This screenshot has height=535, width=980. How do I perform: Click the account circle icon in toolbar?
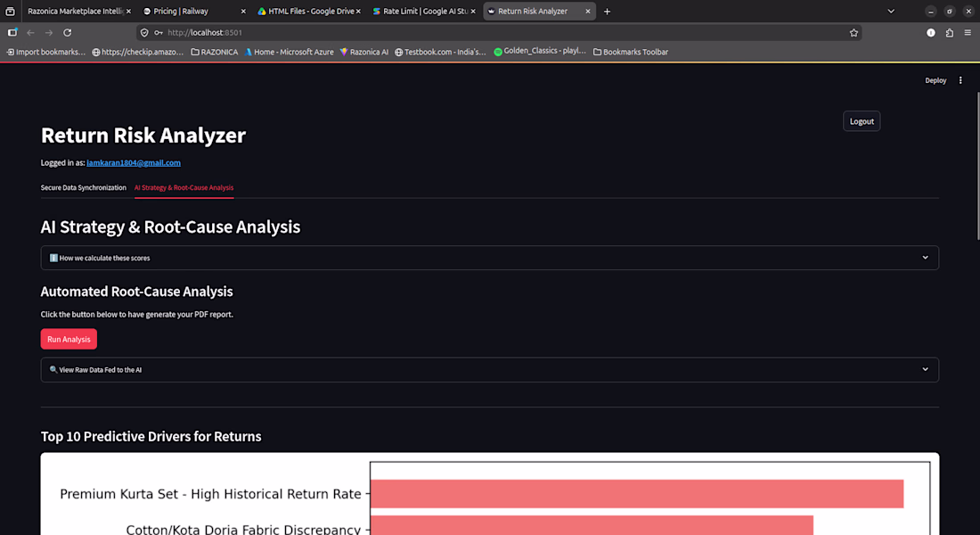(931, 32)
